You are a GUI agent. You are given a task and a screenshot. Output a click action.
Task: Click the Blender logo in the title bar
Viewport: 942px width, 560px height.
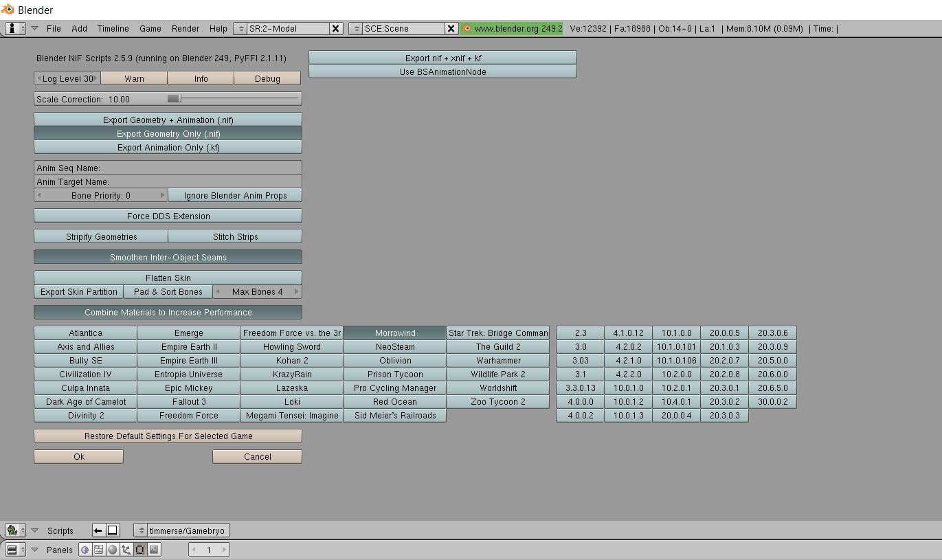coord(8,10)
